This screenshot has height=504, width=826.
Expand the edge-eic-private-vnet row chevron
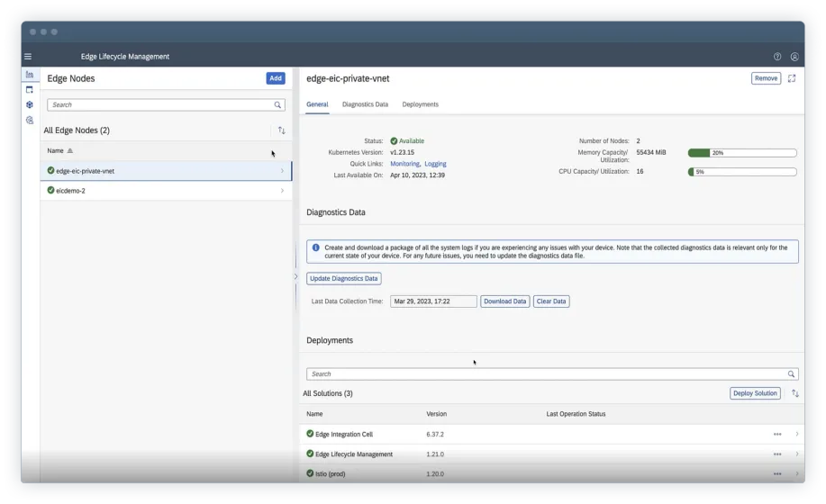282,170
